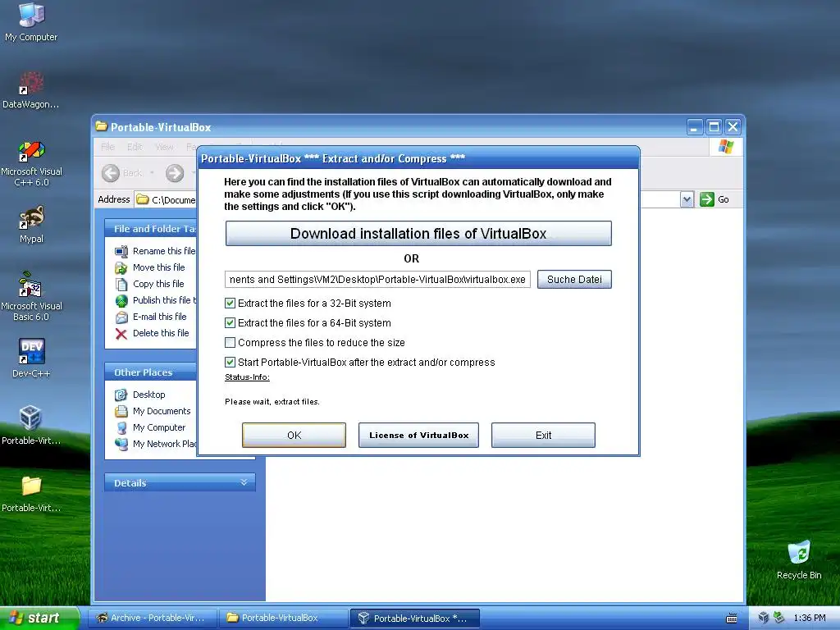Open the Explorer View menu
The width and height of the screenshot is (840, 630).
click(164, 147)
